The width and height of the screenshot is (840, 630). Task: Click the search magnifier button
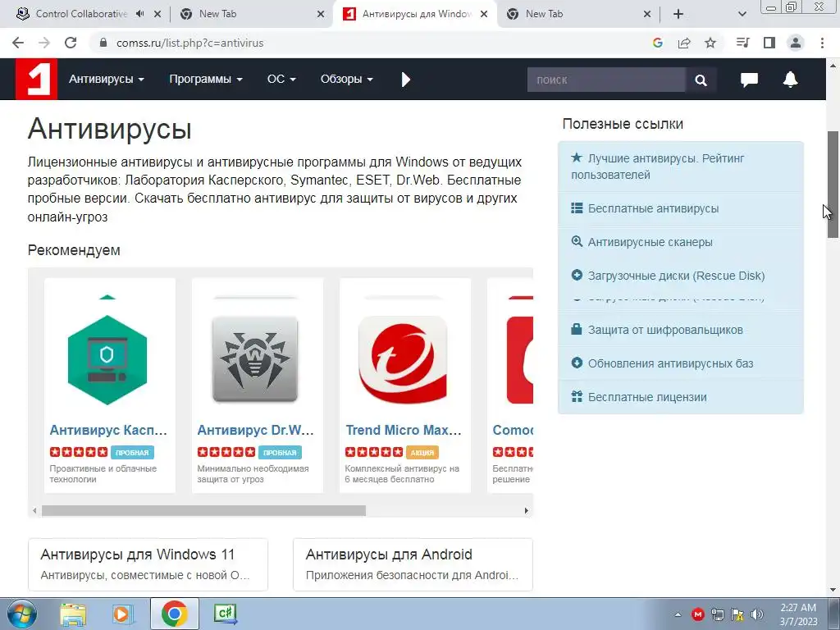click(701, 80)
